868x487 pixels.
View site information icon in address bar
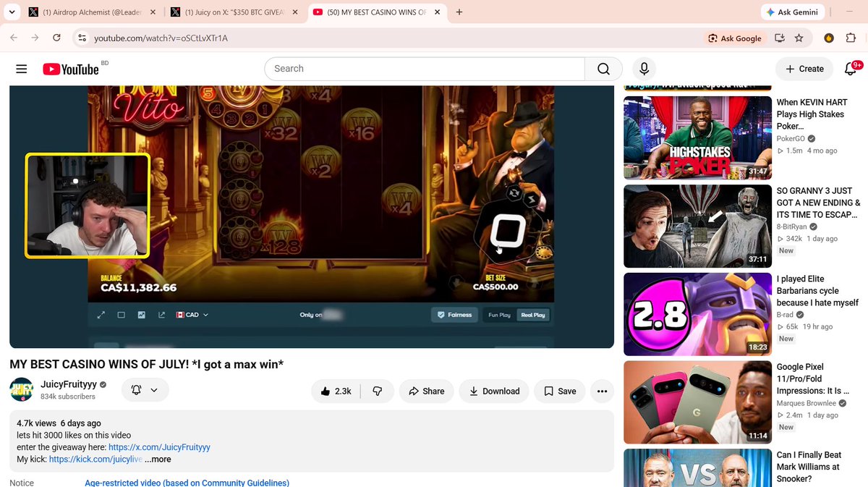(x=82, y=38)
